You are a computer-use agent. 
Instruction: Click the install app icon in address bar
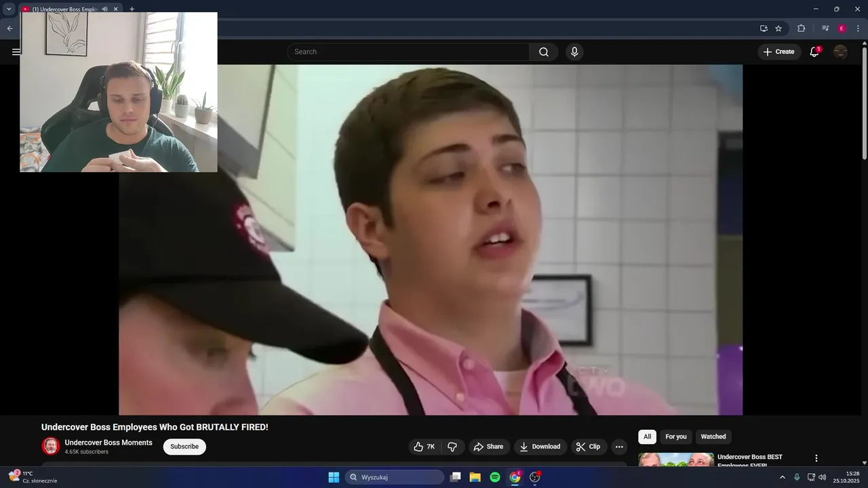point(764,28)
